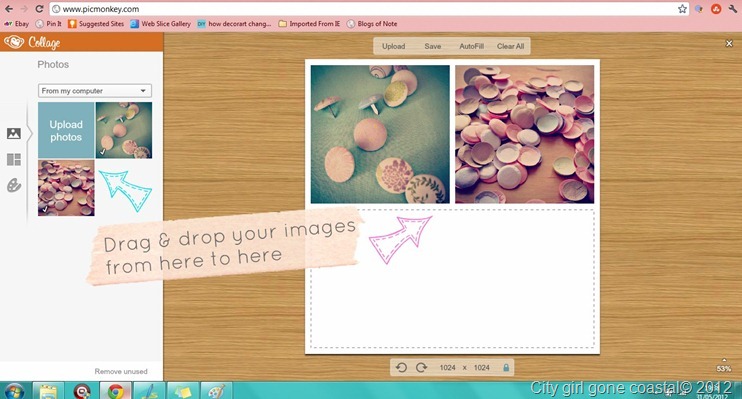Screen dimensions: 742x399
Task: Select the pink buttons image cell in the collage
Action: (x=524, y=134)
